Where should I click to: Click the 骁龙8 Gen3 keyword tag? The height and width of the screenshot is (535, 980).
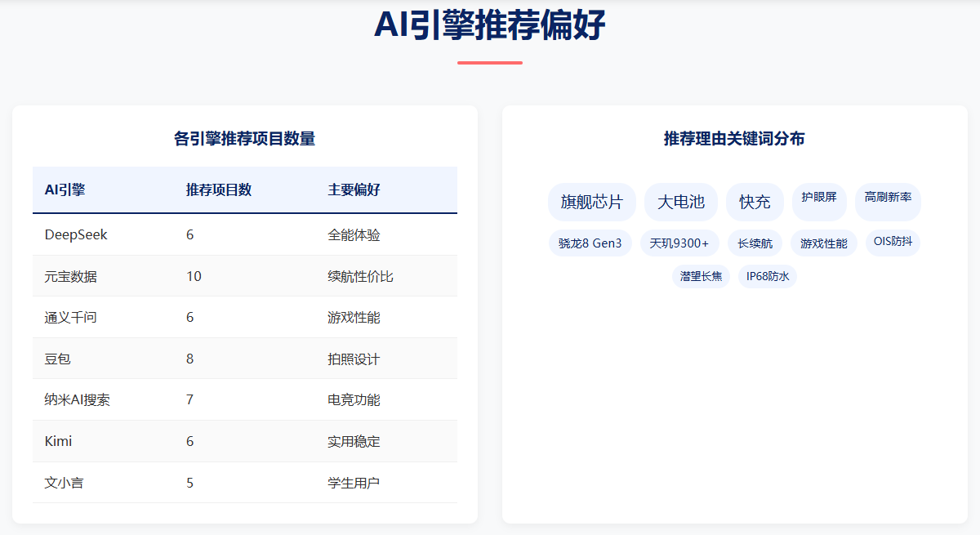coord(590,243)
